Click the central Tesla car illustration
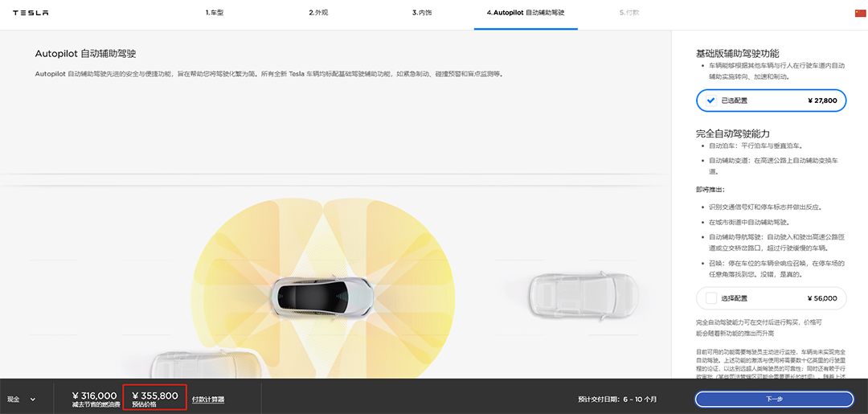Viewport: 868px width, 414px height. click(322, 298)
